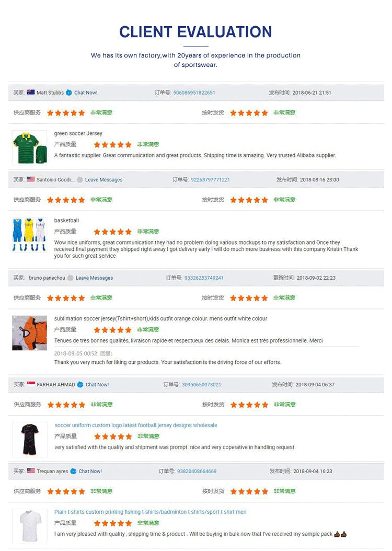
Task: Open the white t-shirt product thumbnail
Action: [29, 525]
